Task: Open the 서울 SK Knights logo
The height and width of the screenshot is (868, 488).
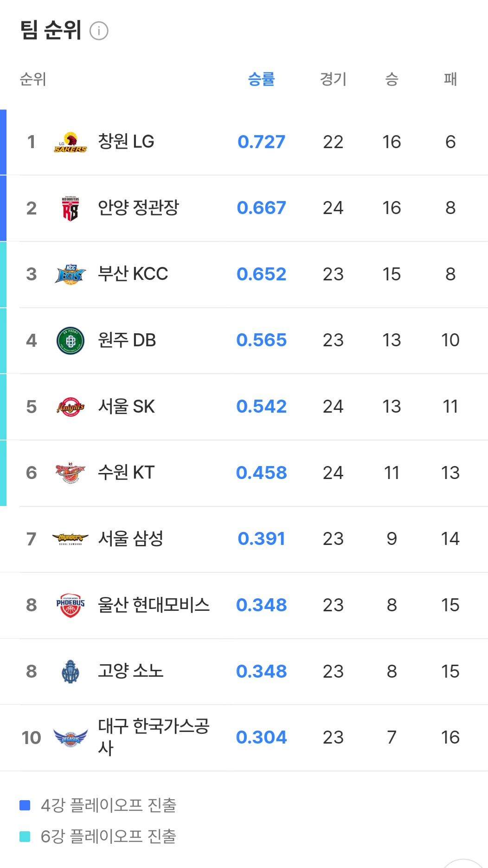Action: (71, 407)
